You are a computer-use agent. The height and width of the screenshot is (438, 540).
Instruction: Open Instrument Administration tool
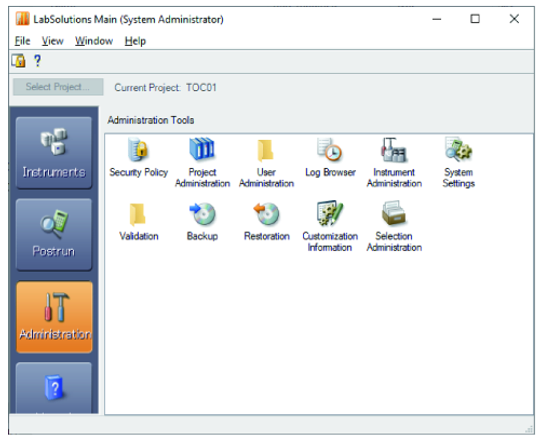tap(394, 163)
